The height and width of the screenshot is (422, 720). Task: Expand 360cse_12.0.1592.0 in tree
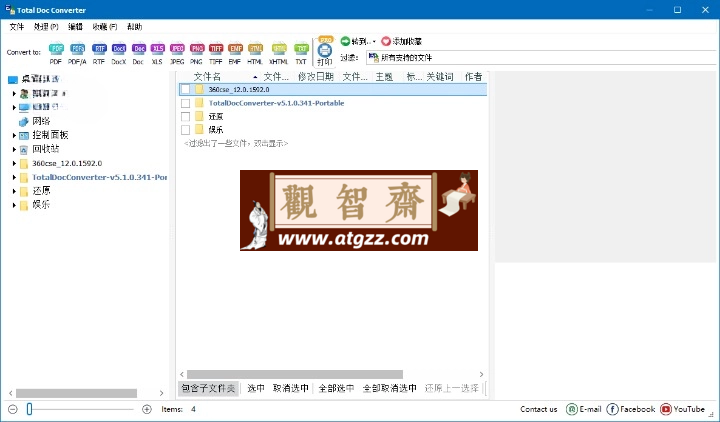(14, 163)
